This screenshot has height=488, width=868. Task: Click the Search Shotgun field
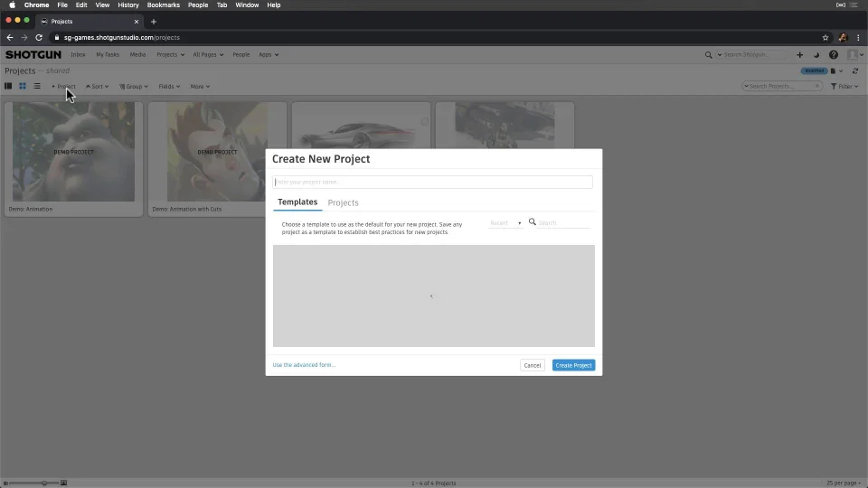click(753, 55)
